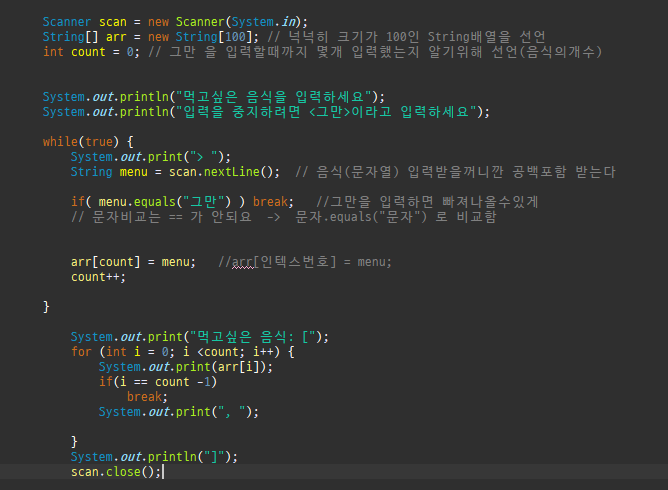
Task: Click the 'while(true) {' statement
Action: coord(88,142)
